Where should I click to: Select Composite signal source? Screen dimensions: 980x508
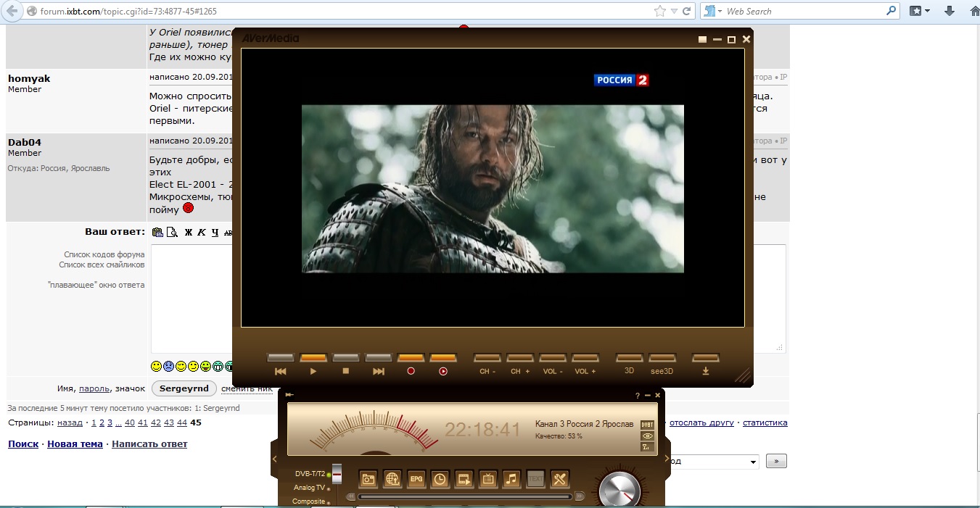[308, 501]
